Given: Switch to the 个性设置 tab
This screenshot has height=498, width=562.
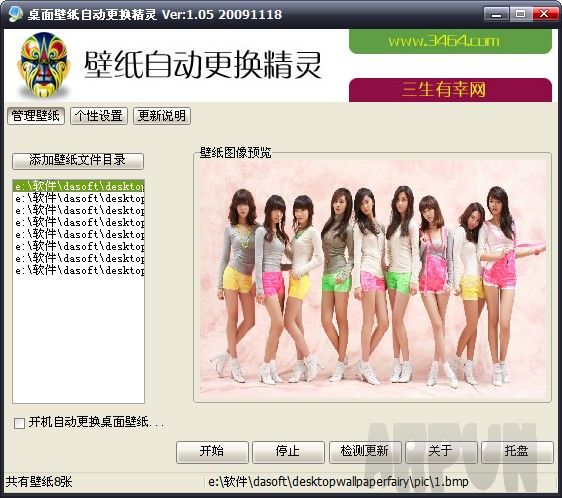Looking at the screenshot, I should [99, 116].
